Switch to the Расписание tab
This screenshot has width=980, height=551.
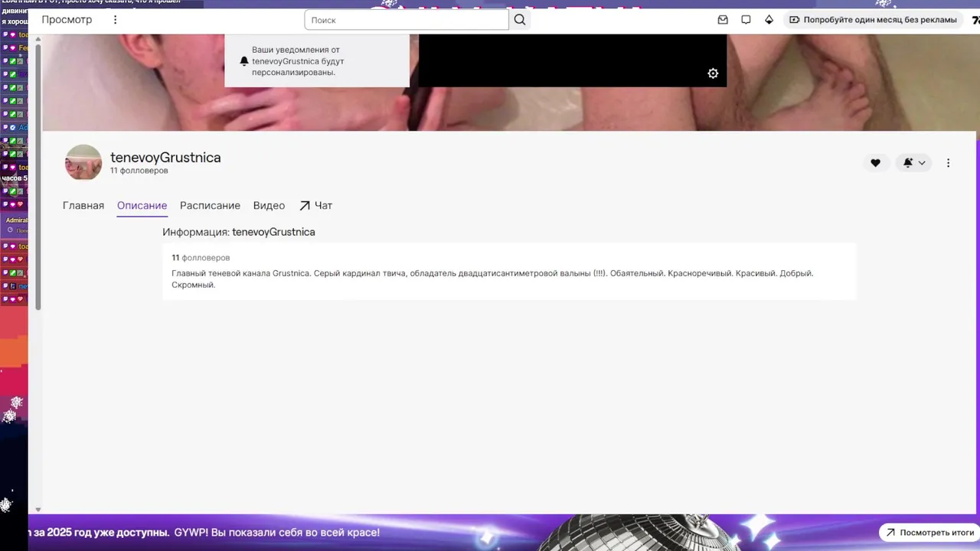(x=210, y=205)
